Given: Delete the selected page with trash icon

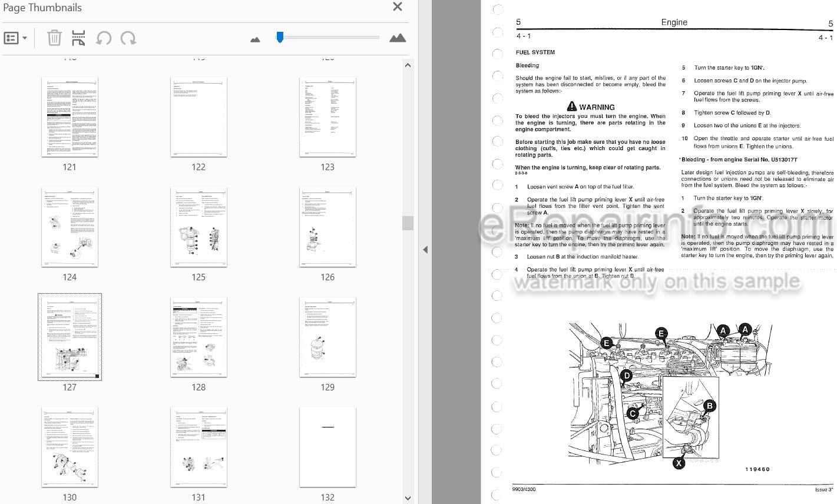Looking at the screenshot, I should 54,38.
